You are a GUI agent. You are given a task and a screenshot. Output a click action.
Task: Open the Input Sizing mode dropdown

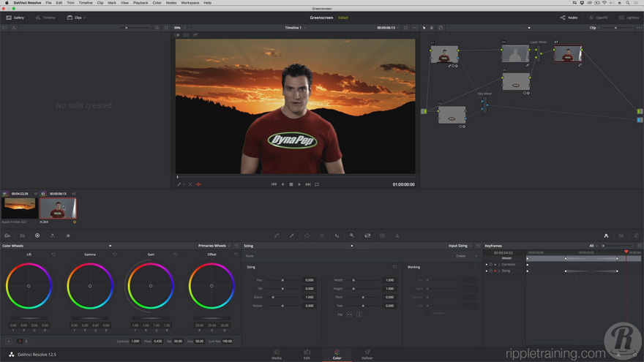(460, 246)
